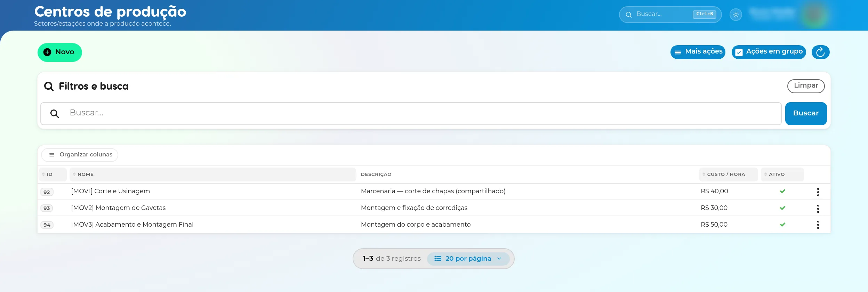The width and height of the screenshot is (868, 292).
Task: Refresh the list with the reload icon
Action: click(820, 52)
